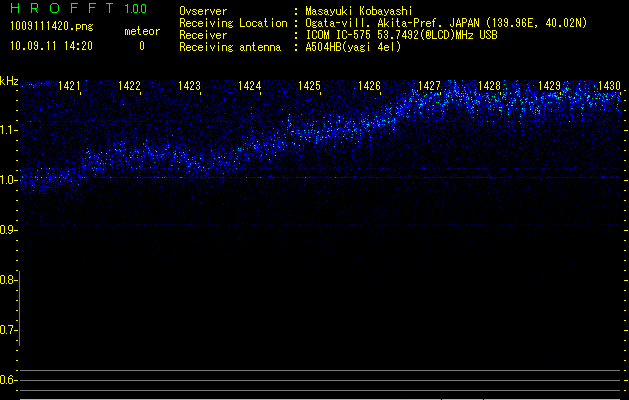The height and width of the screenshot is (400, 629).
Task: Click the kHz axis unit label
Action: click(9, 81)
